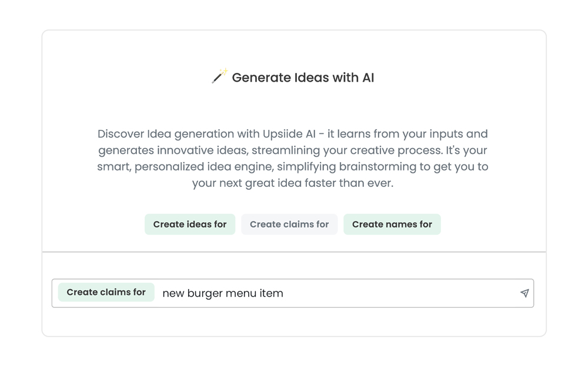
Task: Select the "Create ideas for" prompt button
Action: 190,224
